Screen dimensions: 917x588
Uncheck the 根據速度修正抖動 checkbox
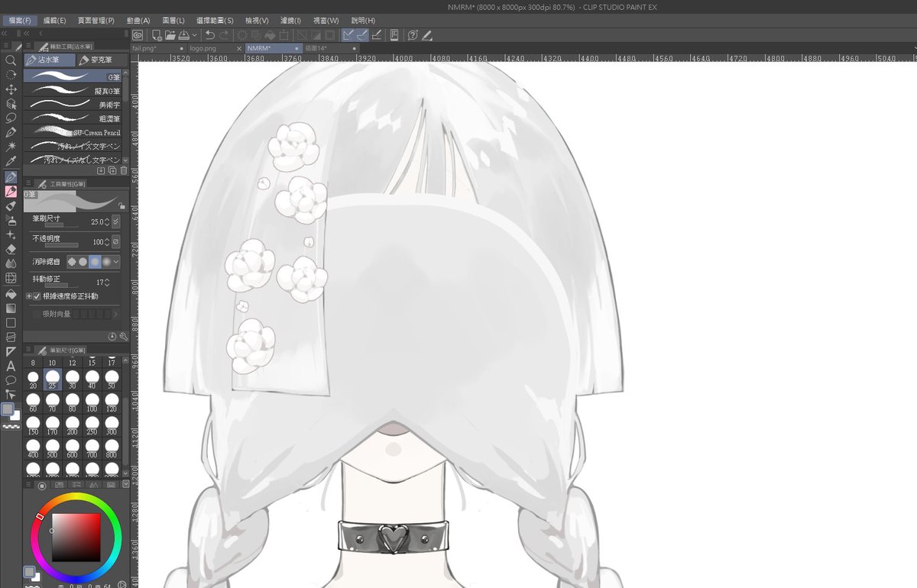[x=36, y=296]
